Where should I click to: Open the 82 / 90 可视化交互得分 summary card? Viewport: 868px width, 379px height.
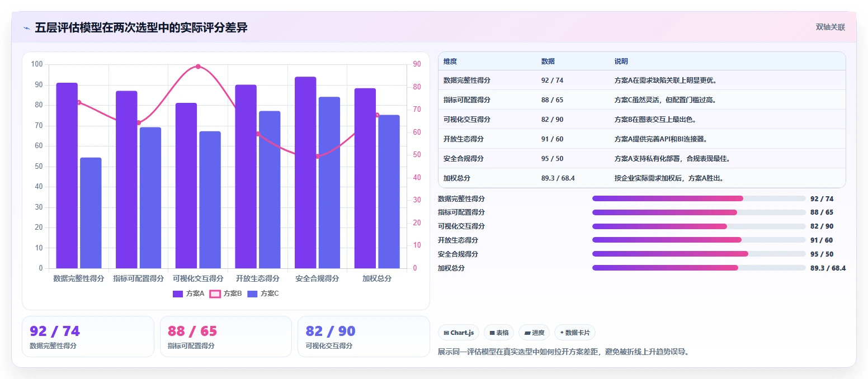[x=364, y=337]
